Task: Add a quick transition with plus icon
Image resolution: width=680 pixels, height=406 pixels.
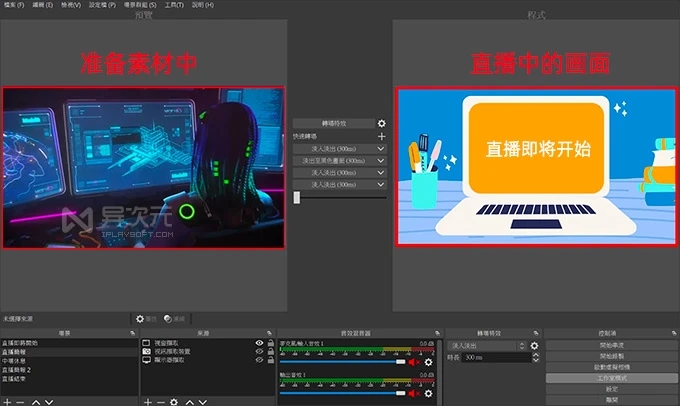Action: (x=381, y=136)
